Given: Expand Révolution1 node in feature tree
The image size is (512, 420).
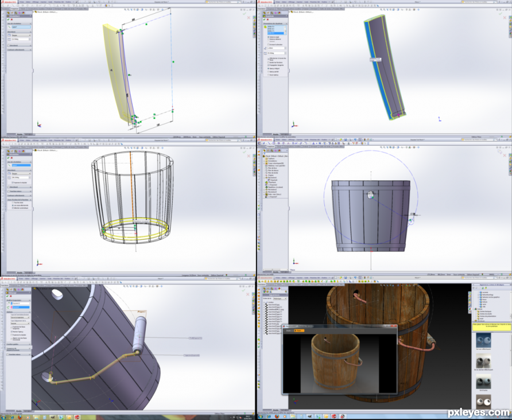Looking at the screenshot, I should point(264,177).
